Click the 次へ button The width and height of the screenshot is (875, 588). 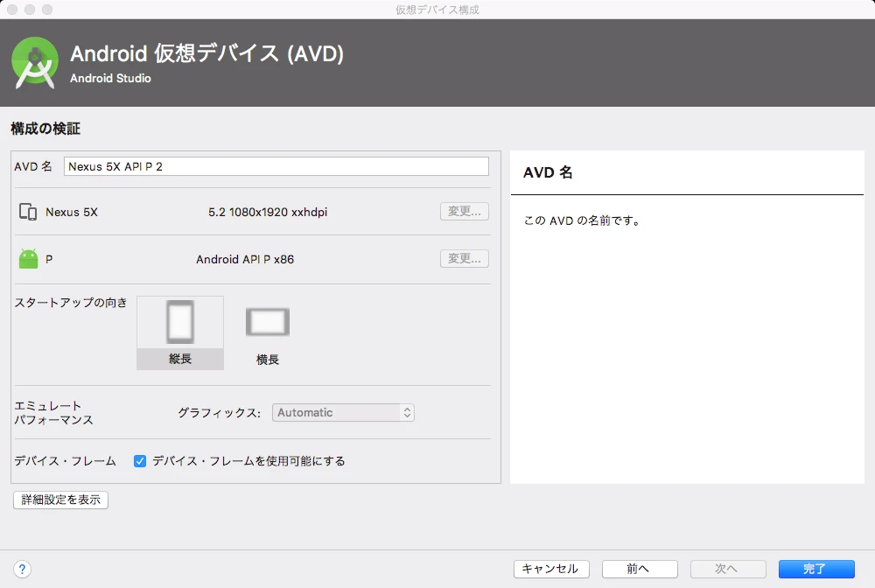[728, 569]
